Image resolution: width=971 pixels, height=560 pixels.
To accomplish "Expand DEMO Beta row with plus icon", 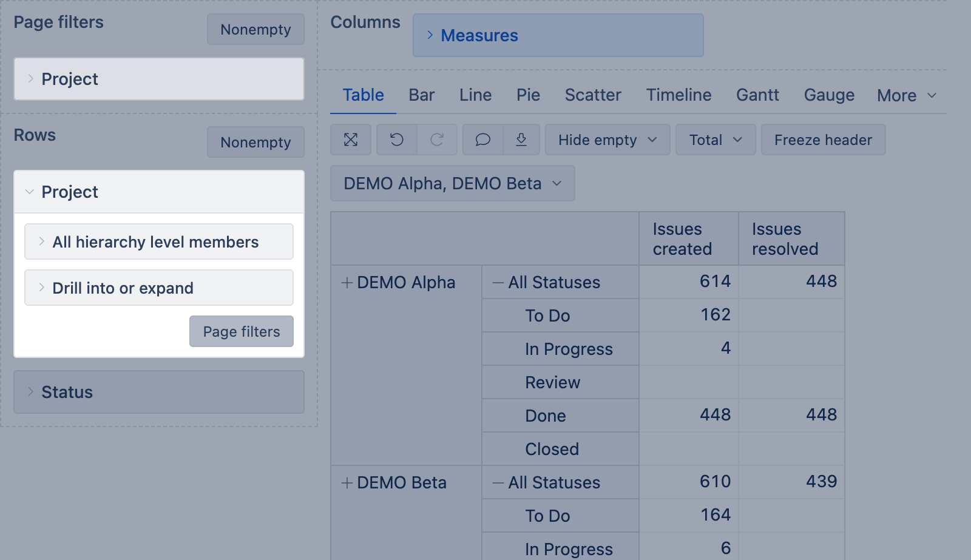I will (x=347, y=483).
